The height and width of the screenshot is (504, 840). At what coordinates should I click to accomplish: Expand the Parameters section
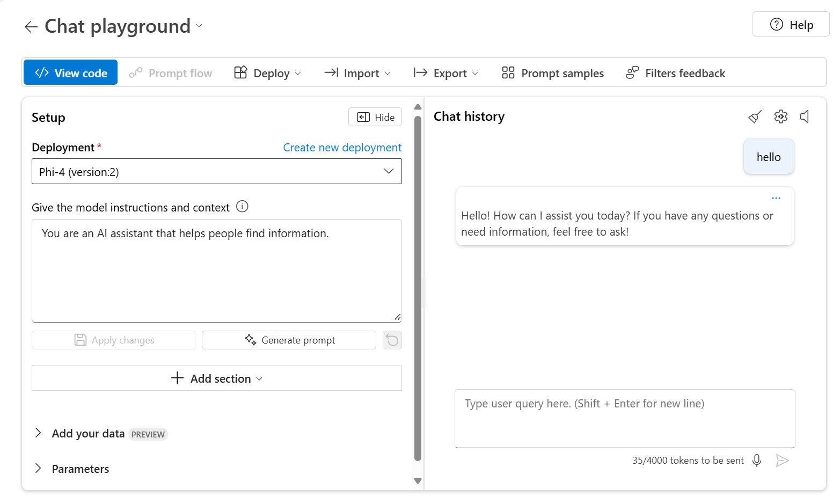coord(38,469)
